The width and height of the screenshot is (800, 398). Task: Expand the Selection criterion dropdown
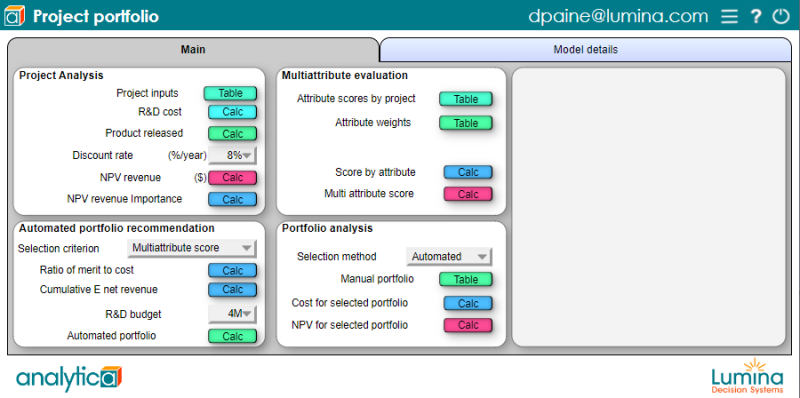click(x=191, y=248)
